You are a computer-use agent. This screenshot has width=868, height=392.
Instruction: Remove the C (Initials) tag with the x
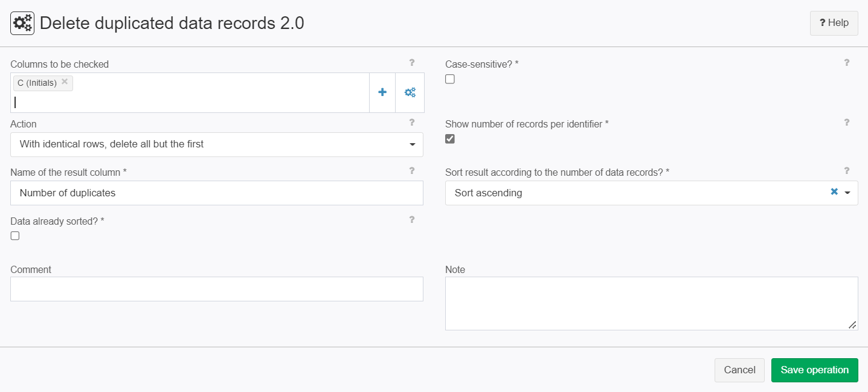65,82
